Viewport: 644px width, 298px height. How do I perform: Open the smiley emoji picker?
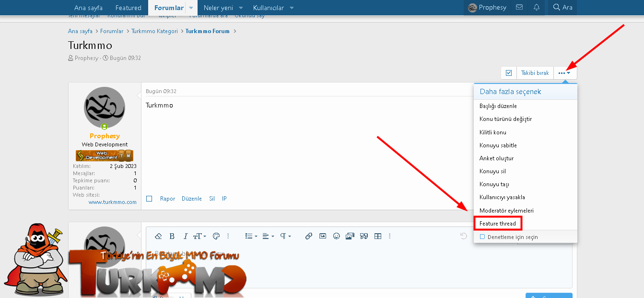coord(337,236)
